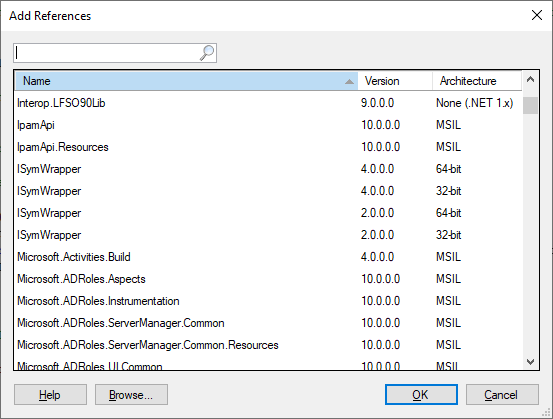The height and width of the screenshot is (419, 553).
Task: Click version 9.0.0.0 of Interop.LFSO90Lib
Action: (377, 103)
